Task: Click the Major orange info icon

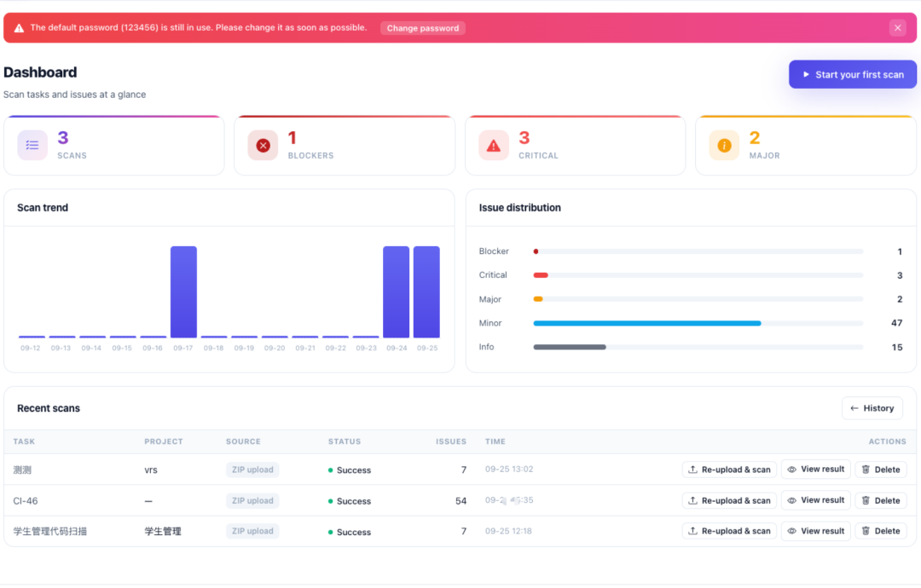Action: coord(724,145)
